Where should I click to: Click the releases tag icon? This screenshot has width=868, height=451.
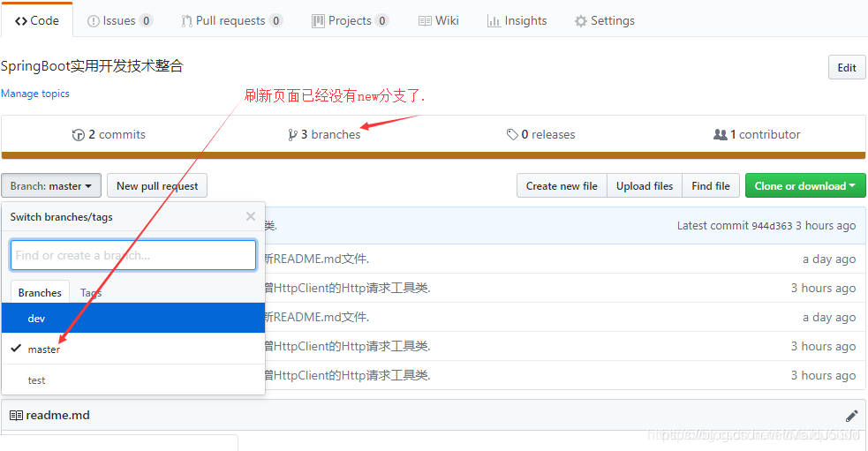point(512,134)
